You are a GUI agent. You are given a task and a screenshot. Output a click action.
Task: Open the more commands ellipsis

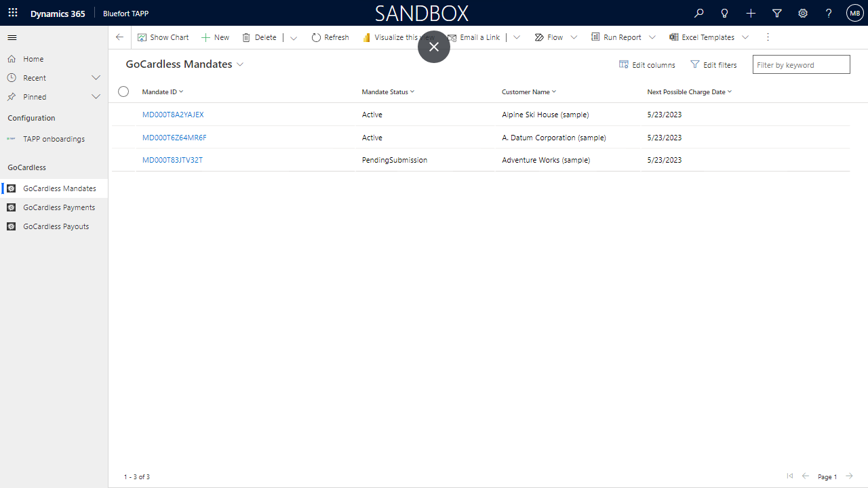tap(768, 37)
